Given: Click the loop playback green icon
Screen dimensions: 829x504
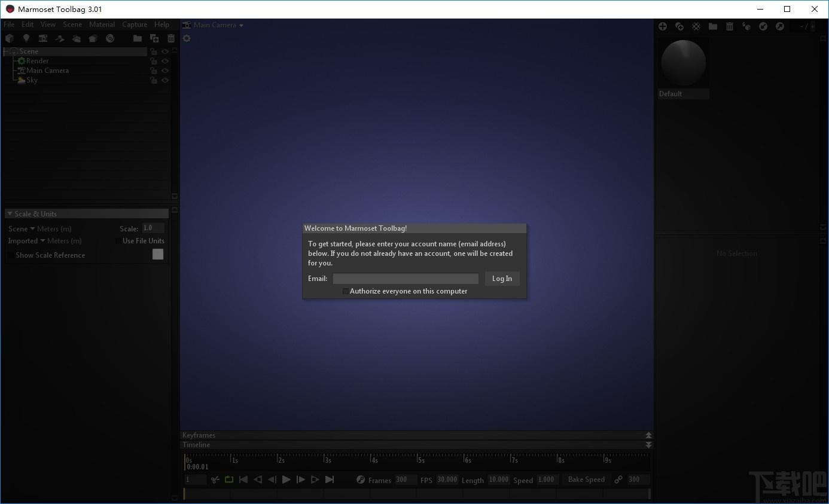Looking at the screenshot, I should [x=229, y=479].
